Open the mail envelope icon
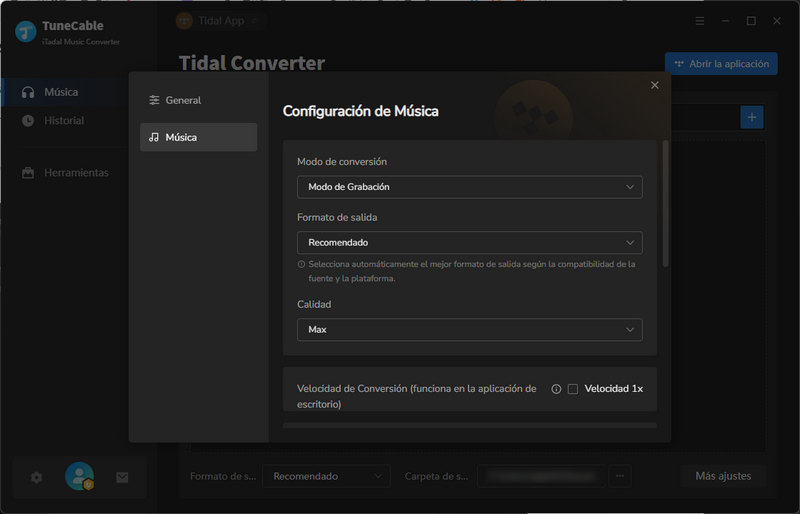 tap(122, 477)
